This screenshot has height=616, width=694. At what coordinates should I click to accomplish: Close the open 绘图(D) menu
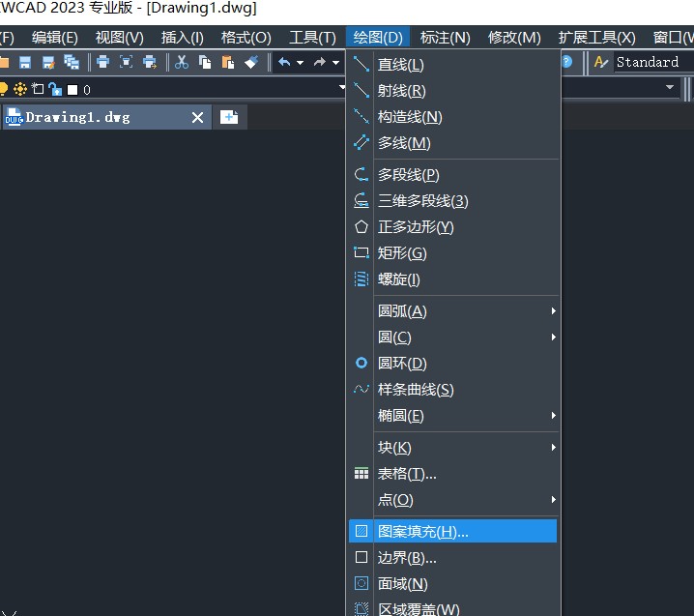click(378, 37)
